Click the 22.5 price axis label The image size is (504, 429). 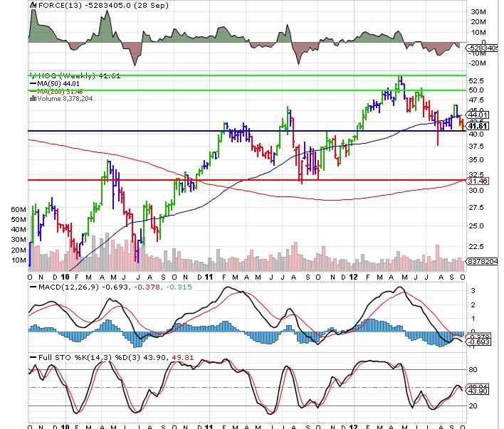[476, 247]
